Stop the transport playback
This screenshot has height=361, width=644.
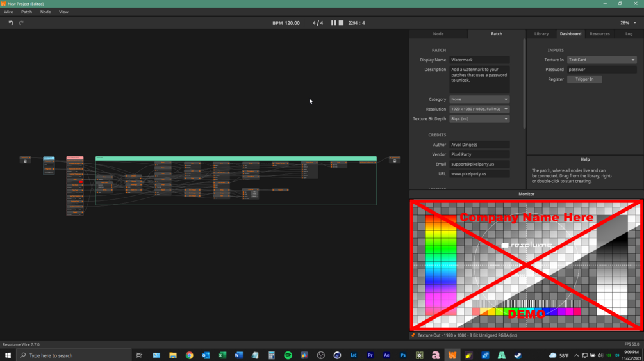click(341, 23)
